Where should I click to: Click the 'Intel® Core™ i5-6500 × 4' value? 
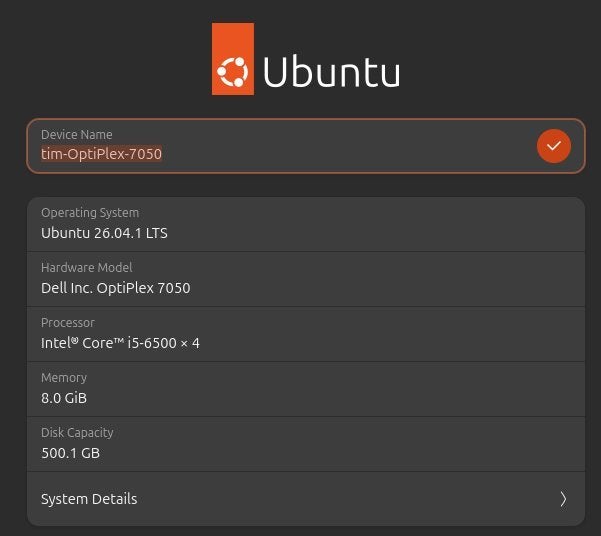120,343
